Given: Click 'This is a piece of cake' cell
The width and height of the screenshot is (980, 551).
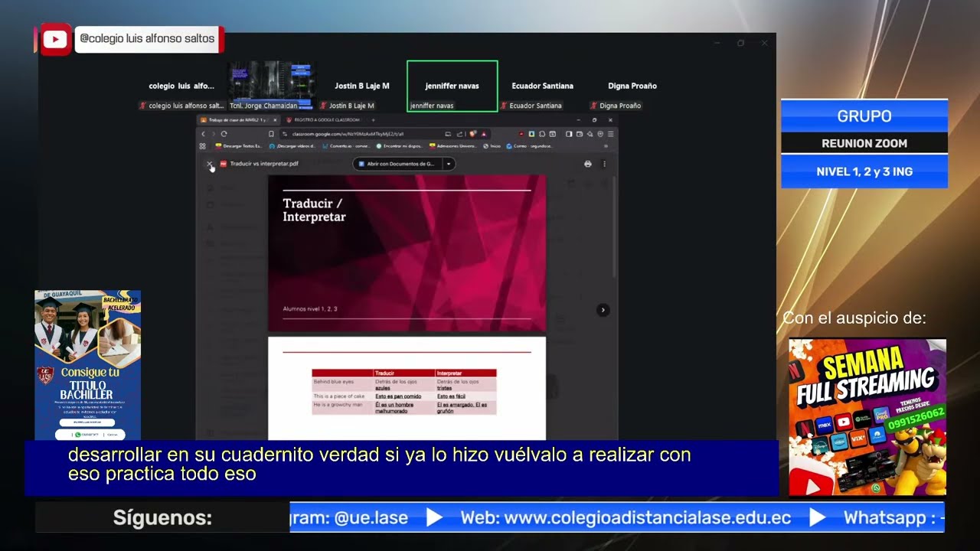Looking at the screenshot, I should point(342,396).
